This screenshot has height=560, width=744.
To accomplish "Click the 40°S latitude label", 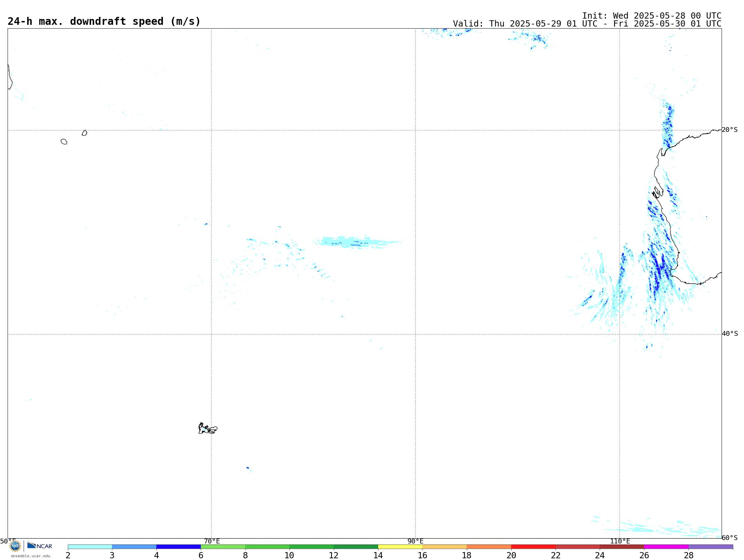I will [x=730, y=334].
